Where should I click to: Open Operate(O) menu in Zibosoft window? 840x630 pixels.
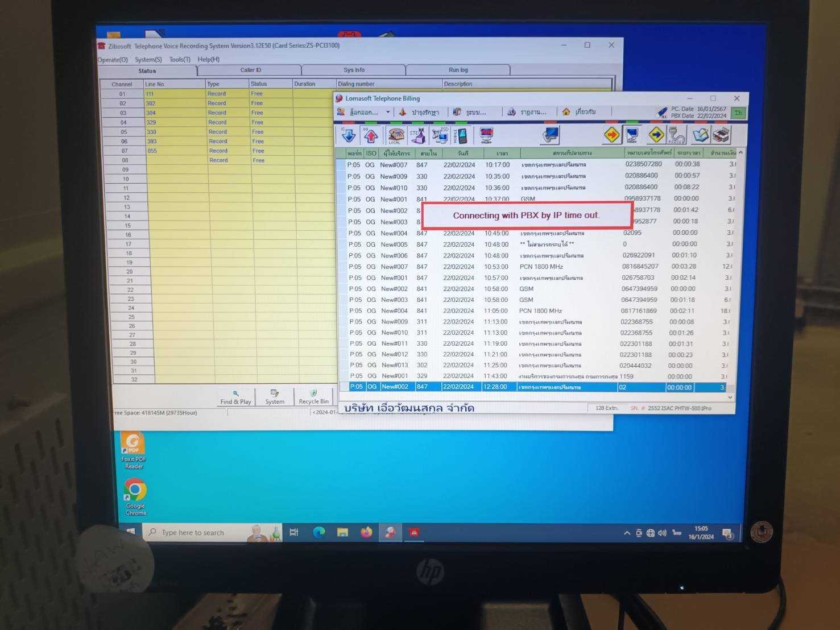[113, 60]
